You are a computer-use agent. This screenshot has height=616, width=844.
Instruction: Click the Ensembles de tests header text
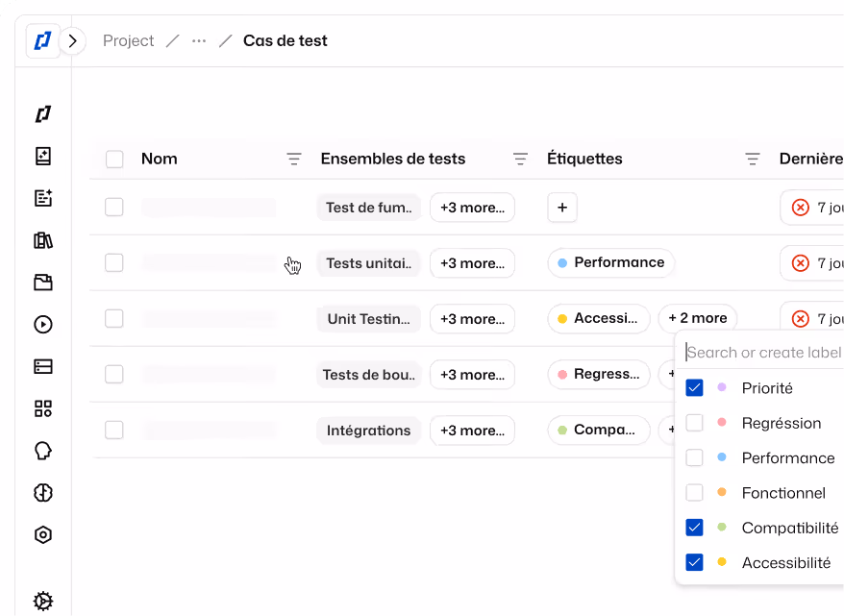click(x=393, y=159)
